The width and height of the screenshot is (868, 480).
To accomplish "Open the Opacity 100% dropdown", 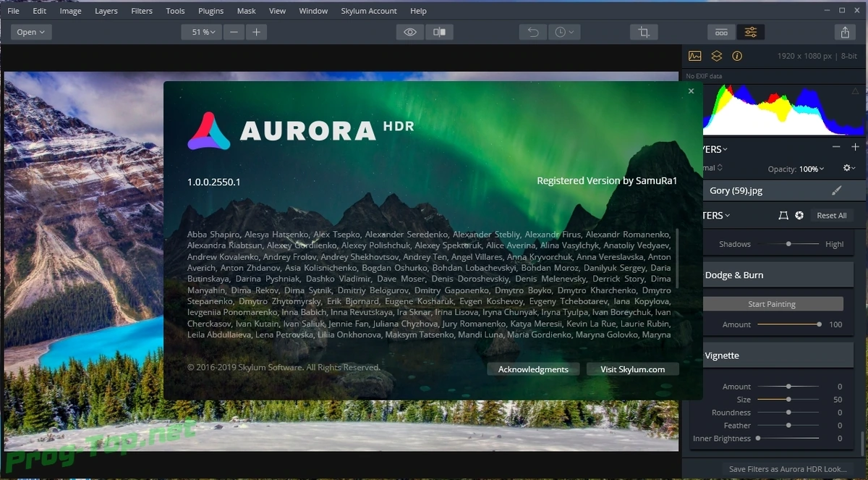I will pos(811,169).
